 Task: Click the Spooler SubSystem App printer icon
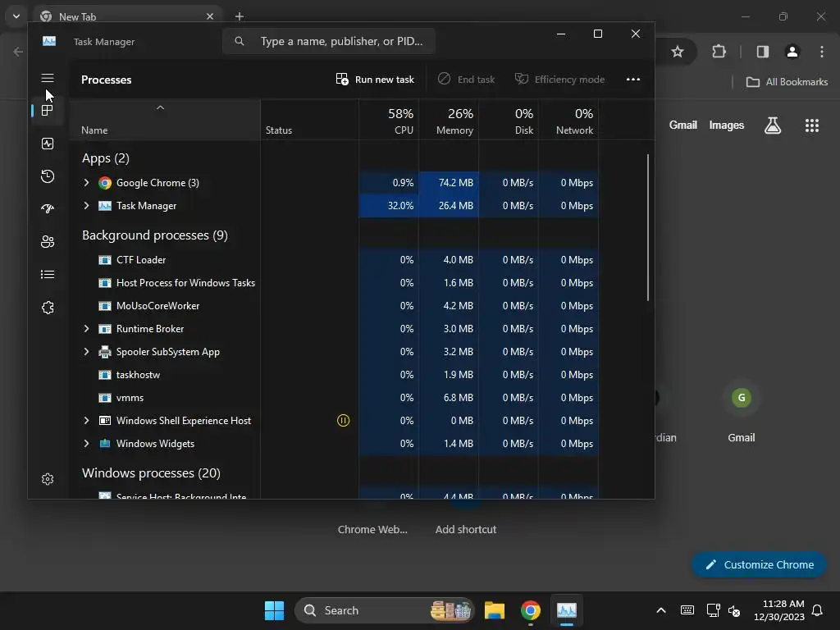pyautogui.click(x=105, y=352)
